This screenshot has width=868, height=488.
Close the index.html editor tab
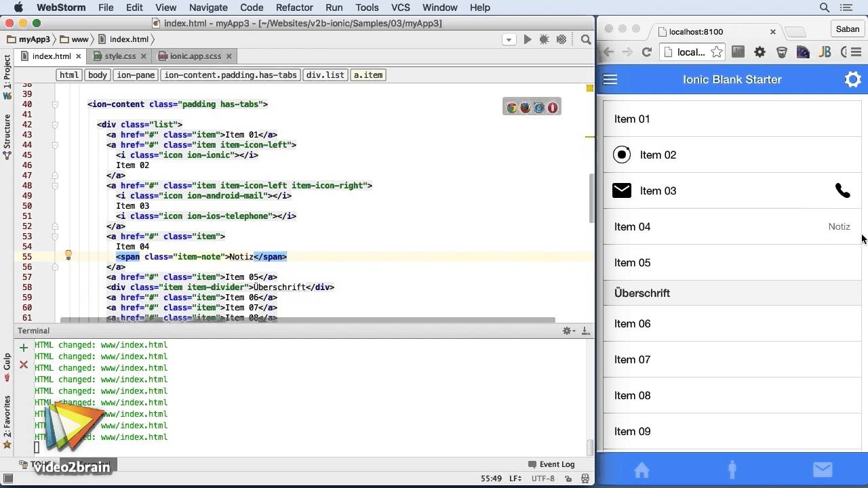tap(79, 56)
